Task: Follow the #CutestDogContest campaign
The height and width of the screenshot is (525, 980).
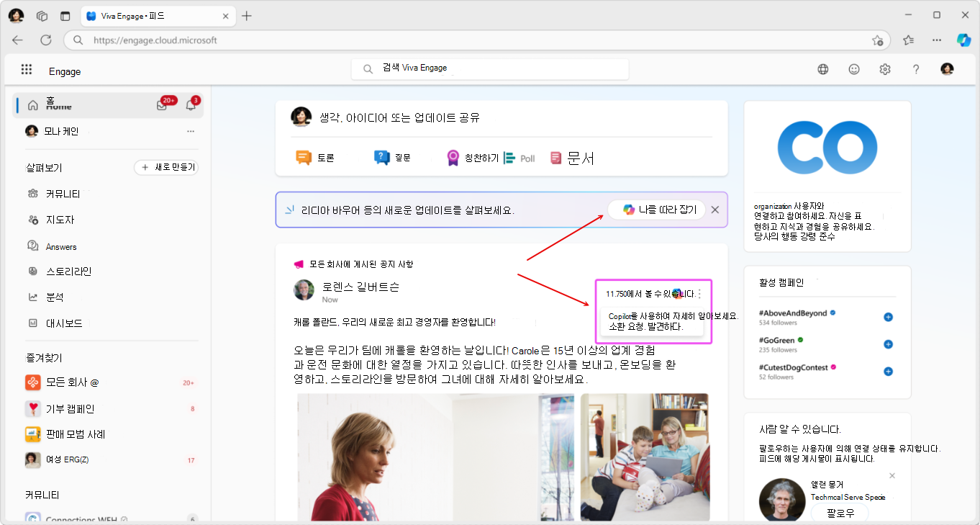Action: click(888, 372)
